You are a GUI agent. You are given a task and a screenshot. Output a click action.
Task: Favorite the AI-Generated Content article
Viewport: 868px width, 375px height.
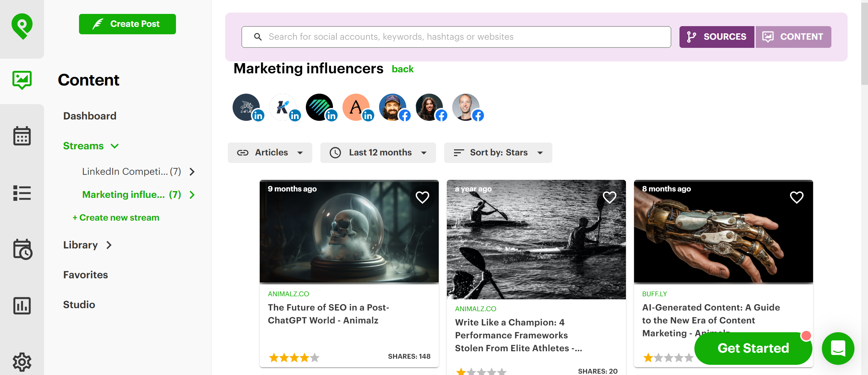(x=797, y=197)
